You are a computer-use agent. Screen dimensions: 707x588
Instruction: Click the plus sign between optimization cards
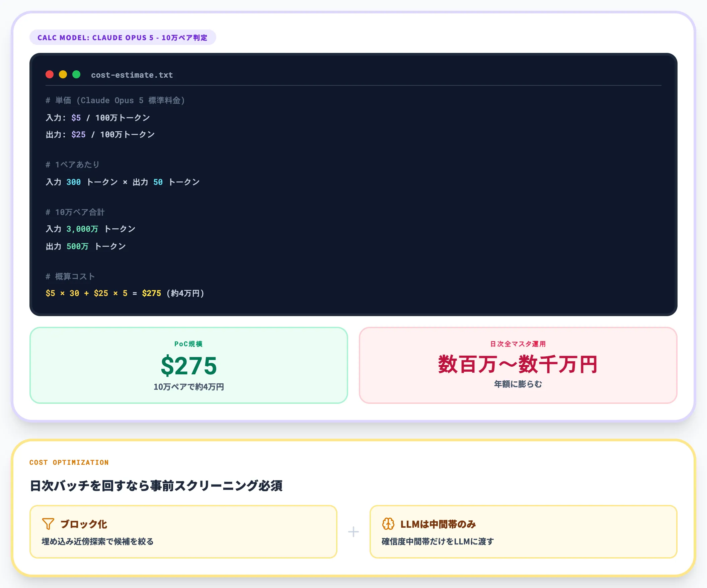point(353,532)
